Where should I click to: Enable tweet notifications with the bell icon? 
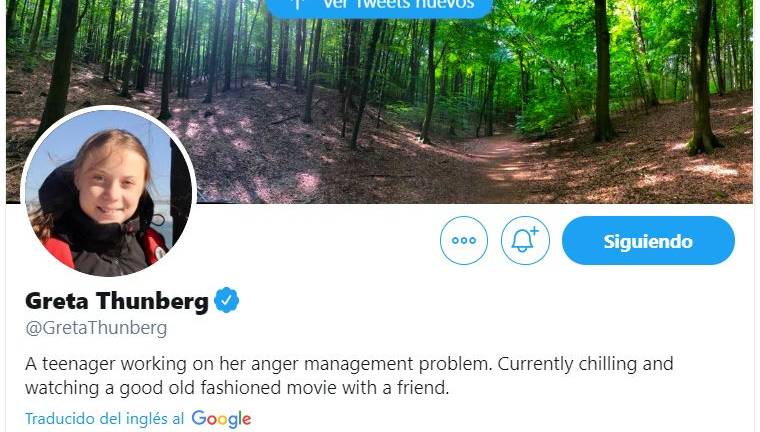point(525,241)
